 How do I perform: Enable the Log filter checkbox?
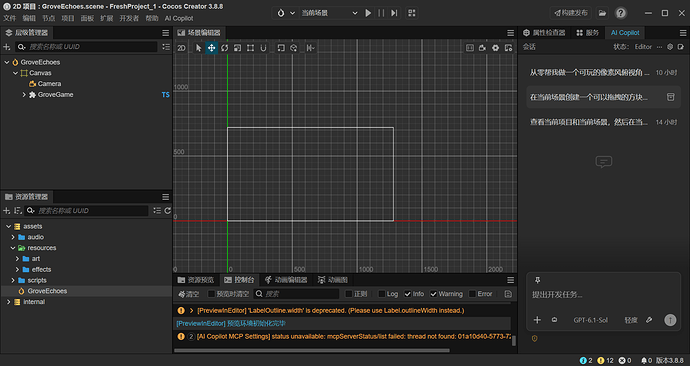click(x=382, y=294)
